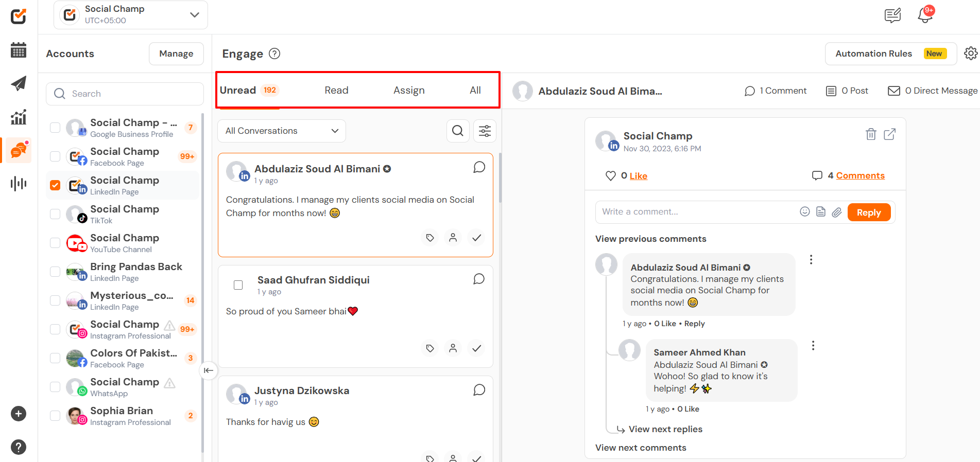The width and height of the screenshot is (980, 462).
Task: Check Colors Of Pakistan Facebook account
Action: tap(55, 358)
